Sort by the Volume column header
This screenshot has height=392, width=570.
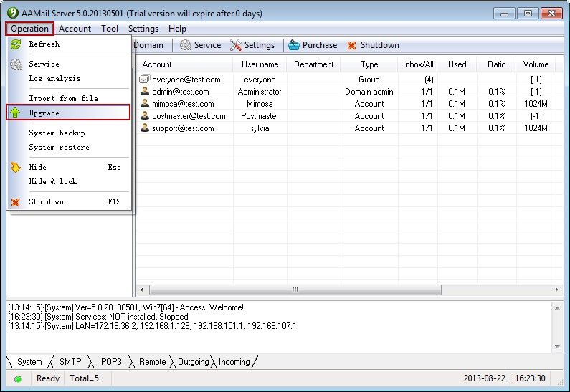pyautogui.click(x=536, y=64)
